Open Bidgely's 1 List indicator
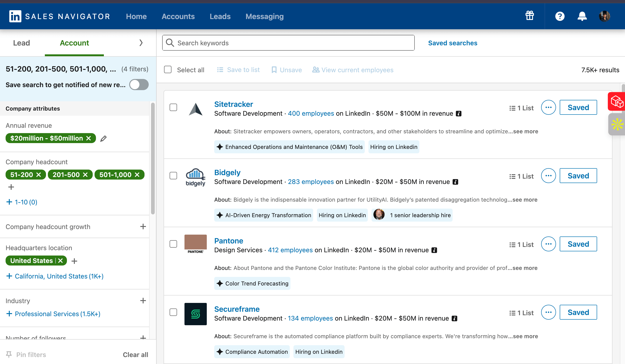 tap(521, 176)
